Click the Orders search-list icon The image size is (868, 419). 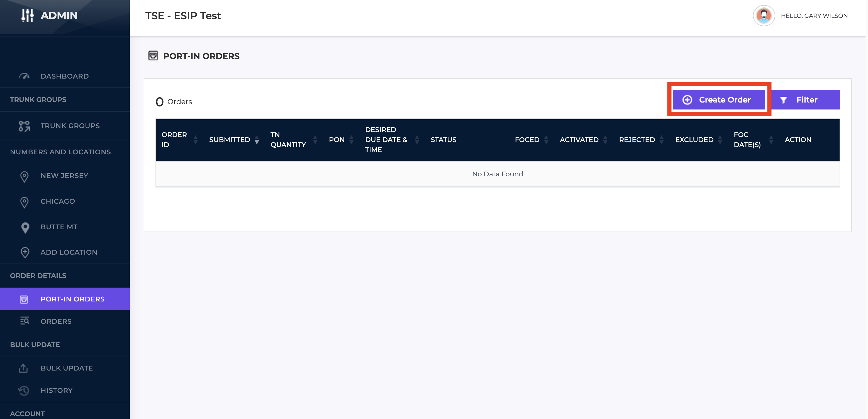(25, 321)
